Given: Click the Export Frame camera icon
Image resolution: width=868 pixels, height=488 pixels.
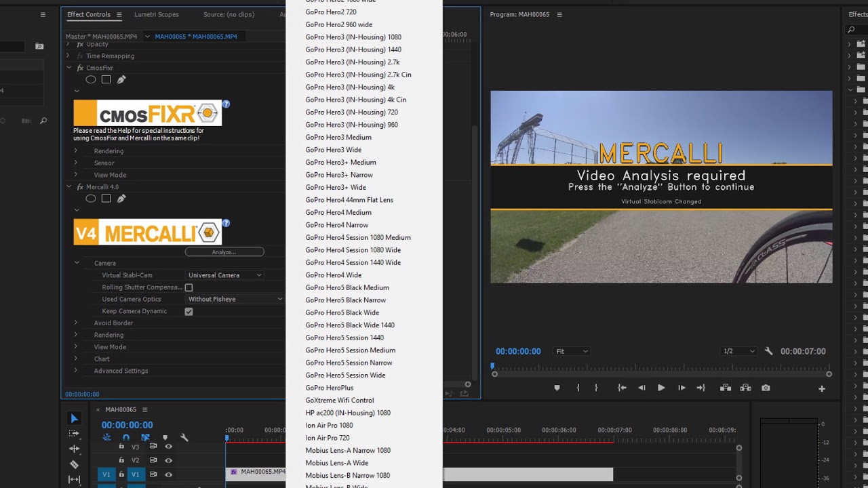Looking at the screenshot, I should point(766,388).
